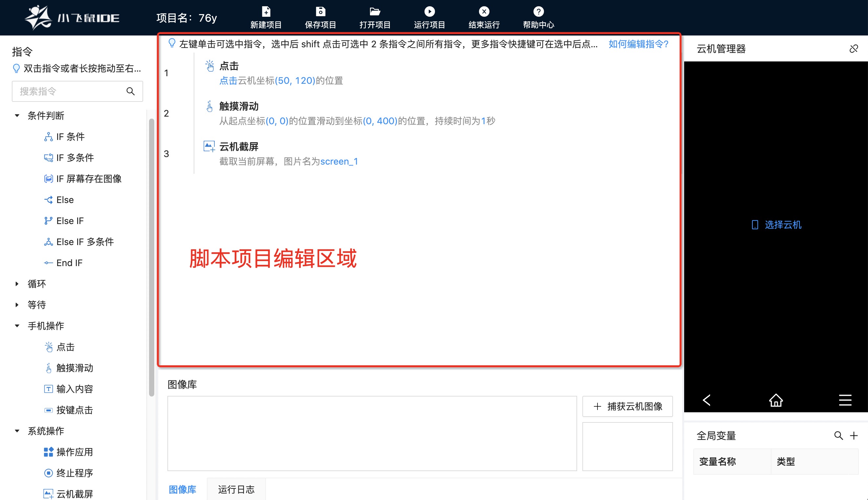Open the 如何编辑指令? link
The width and height of the screenshot is (868, 500).
[x=638, y=44]
